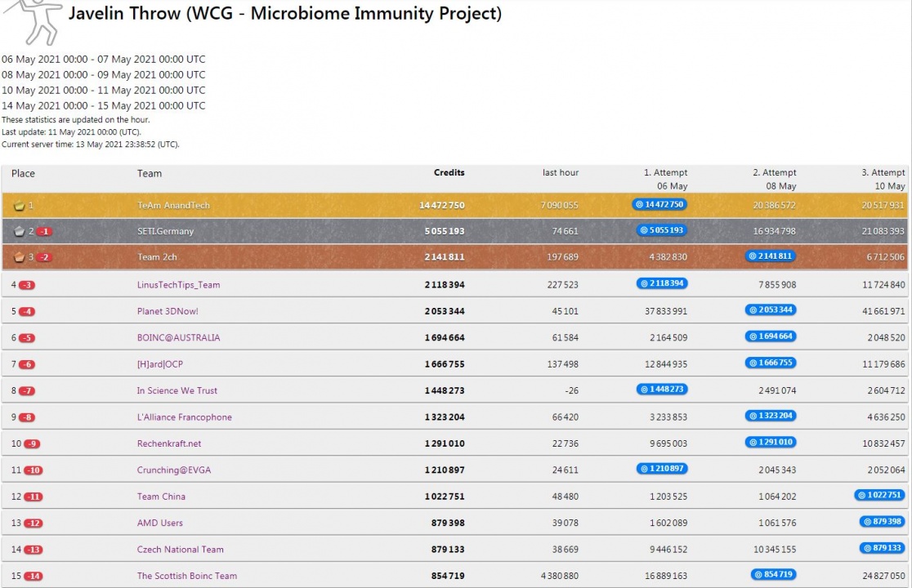912x588 pixels.
Task: Click the Current server time line
Action: tap(90, 144)
